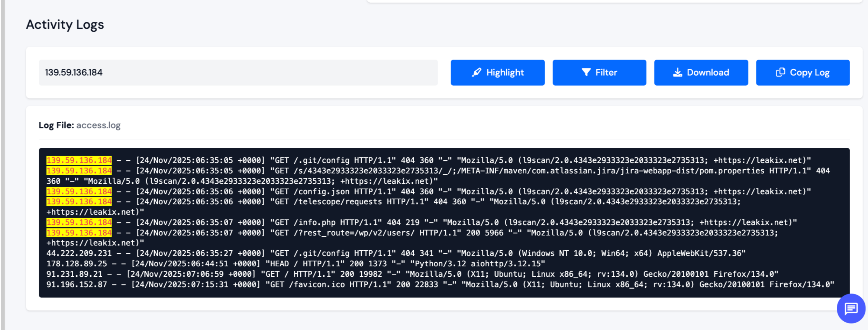
Task: Click the highlighter pen icon
Action: pyautogui.click(x=476, y=72)
